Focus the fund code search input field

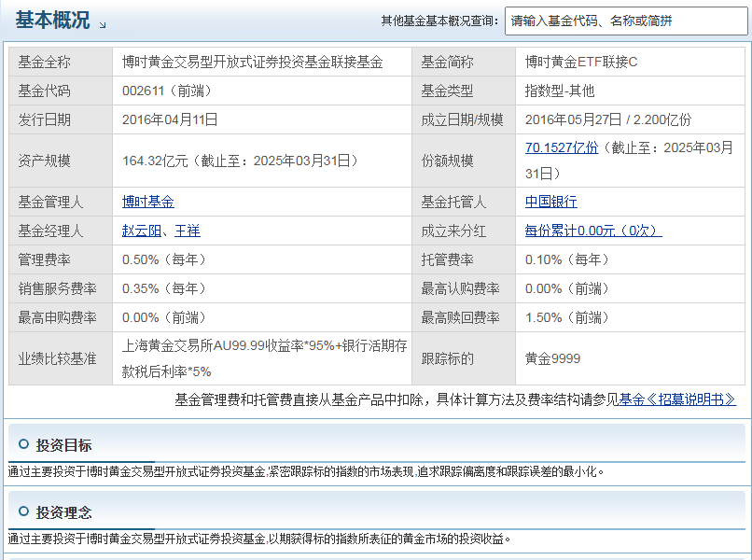point(626,21)
